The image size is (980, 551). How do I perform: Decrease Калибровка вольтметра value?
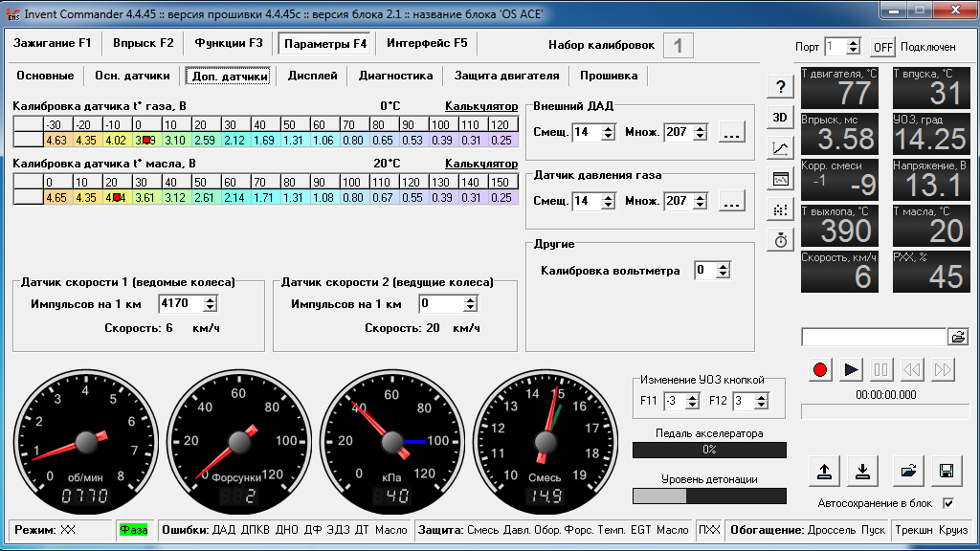pyautogui.click(x=724, y=275)
